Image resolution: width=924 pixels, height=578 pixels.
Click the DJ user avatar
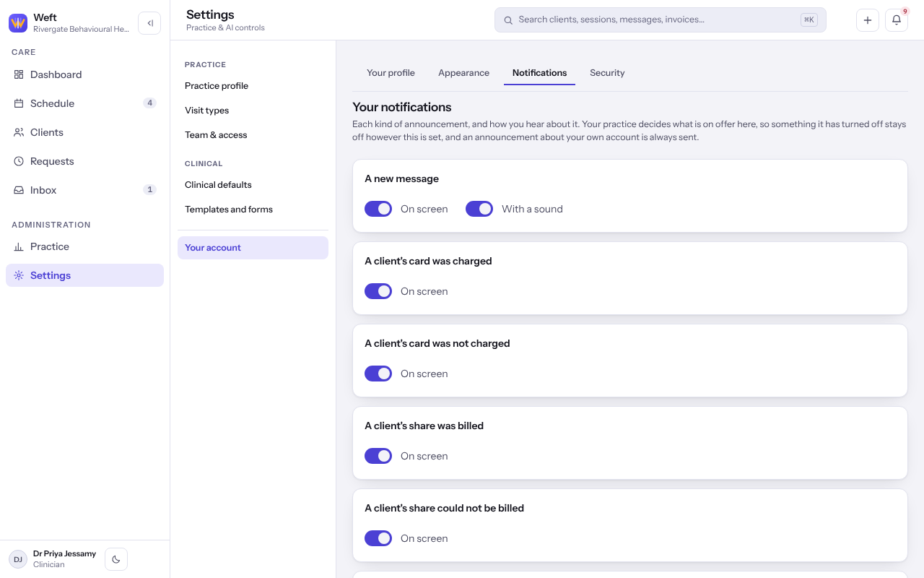(18, 559)
